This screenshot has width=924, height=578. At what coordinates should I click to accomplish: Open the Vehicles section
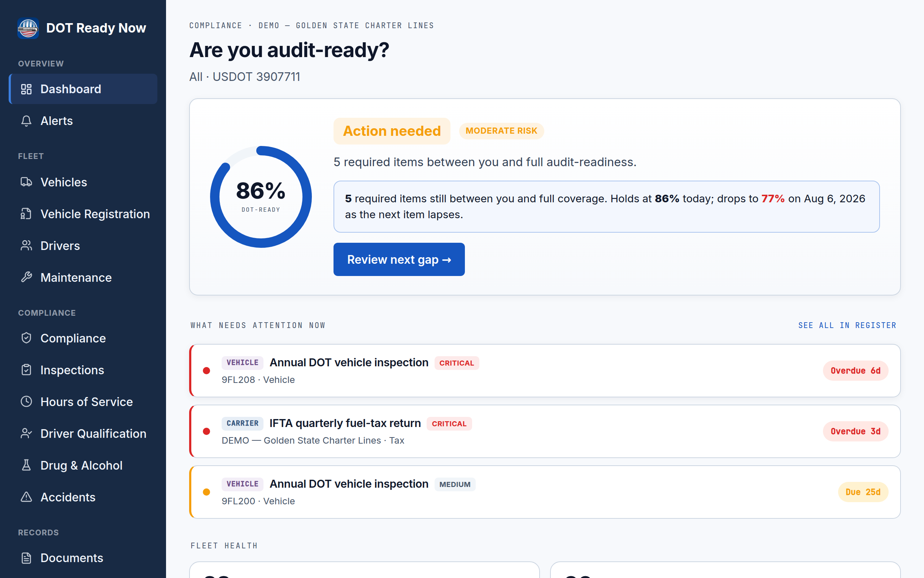pyautogui.click(x=83, y=182)
